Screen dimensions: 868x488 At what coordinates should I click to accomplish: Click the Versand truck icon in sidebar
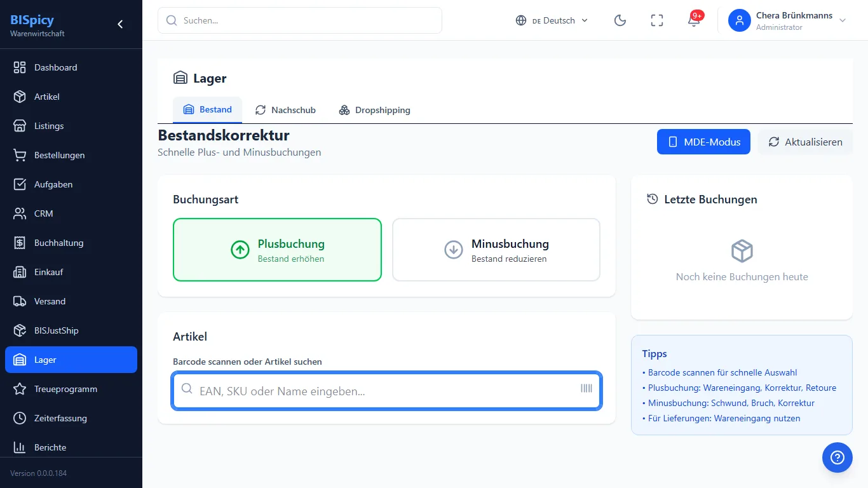[x=20, y=301]
